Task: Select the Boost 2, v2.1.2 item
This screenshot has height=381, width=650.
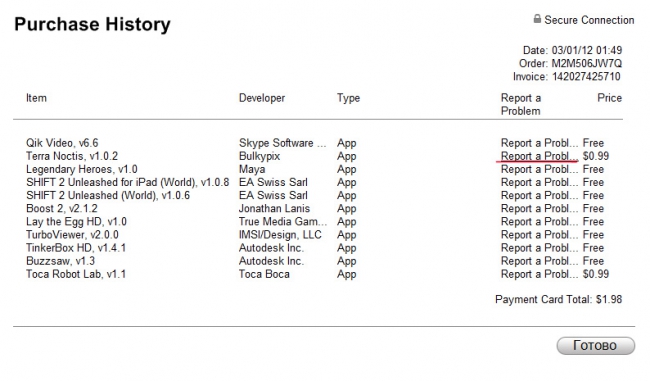Action: (x=62, y=209)
